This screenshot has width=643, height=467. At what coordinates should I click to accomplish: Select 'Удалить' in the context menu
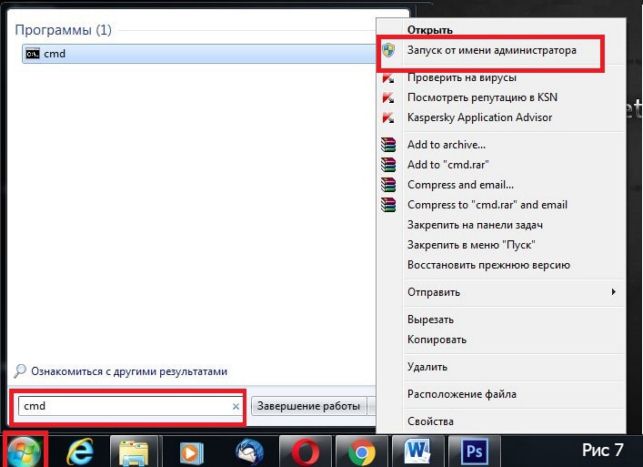tap(427, 367)
